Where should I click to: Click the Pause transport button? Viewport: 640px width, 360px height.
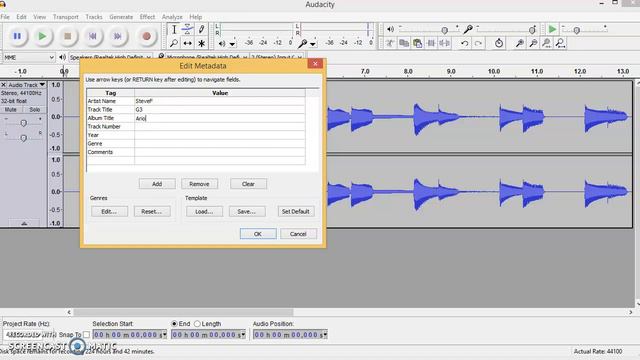click(x=17, y=36)
